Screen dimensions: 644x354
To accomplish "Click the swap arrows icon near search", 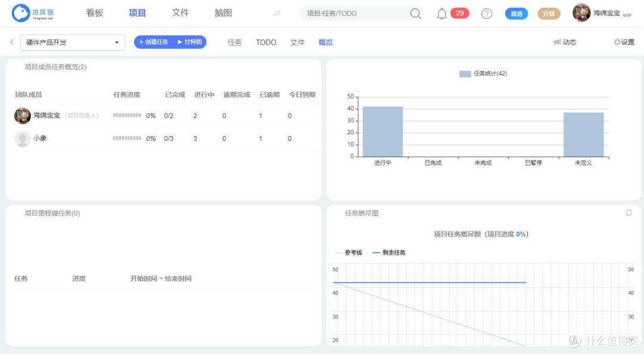I will (x=277, y=13).
